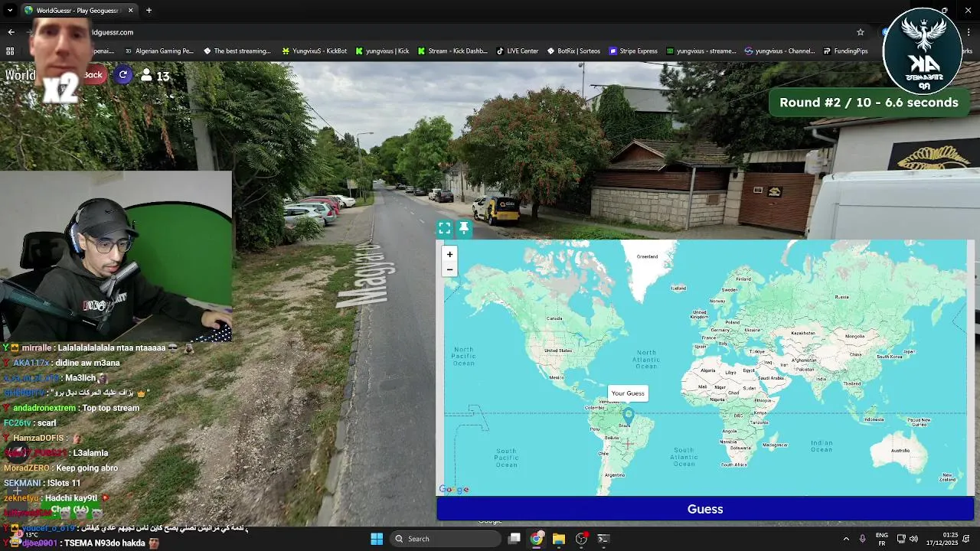Open File Explorer from the taskbar

pyautogui.click(x=559, y=539)
